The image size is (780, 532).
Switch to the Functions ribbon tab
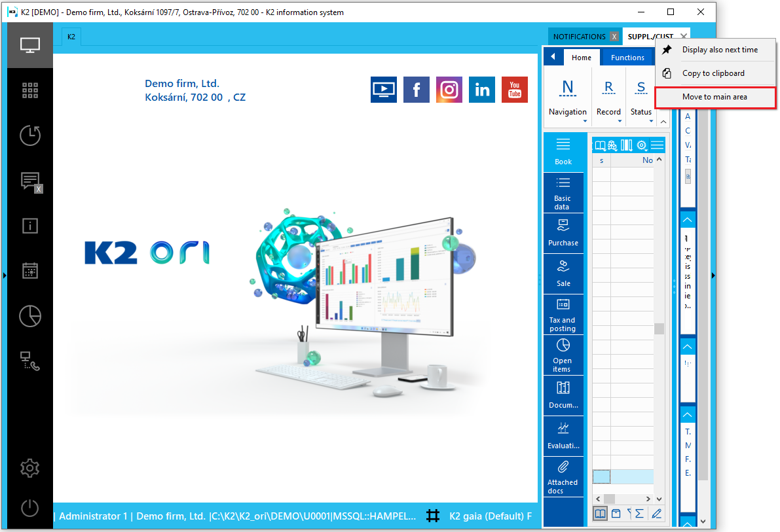(628, 58)
